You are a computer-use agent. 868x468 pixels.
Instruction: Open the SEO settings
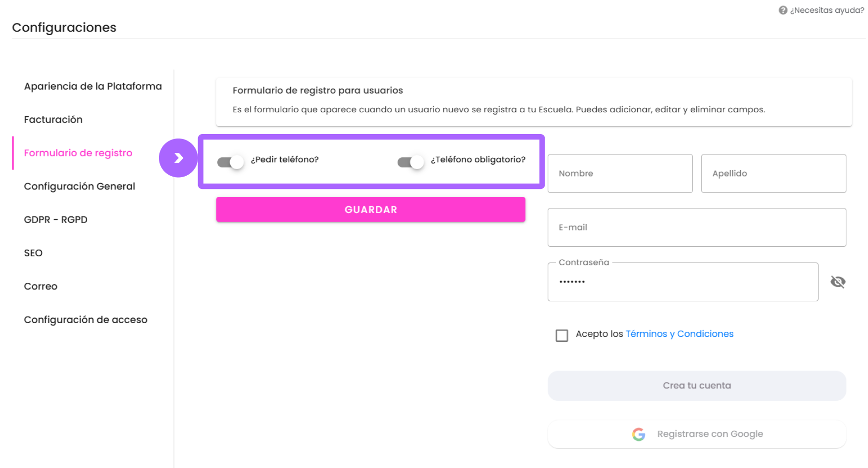pos(33,253)
